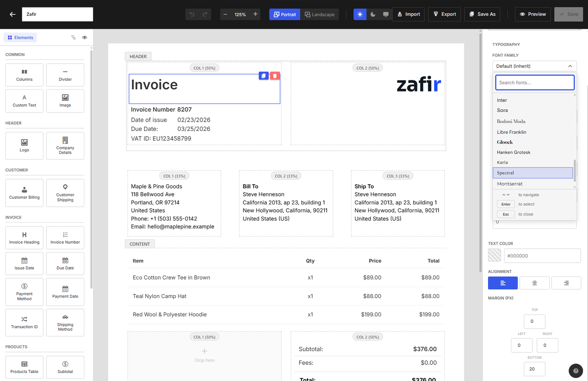Viewport: 588px width, 381px height.
Task: Add the Subtotal element
Action: click(65, 367)
